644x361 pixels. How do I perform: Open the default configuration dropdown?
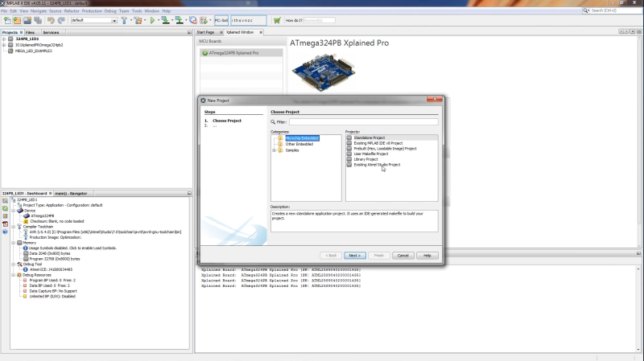(x=94, y=20)
